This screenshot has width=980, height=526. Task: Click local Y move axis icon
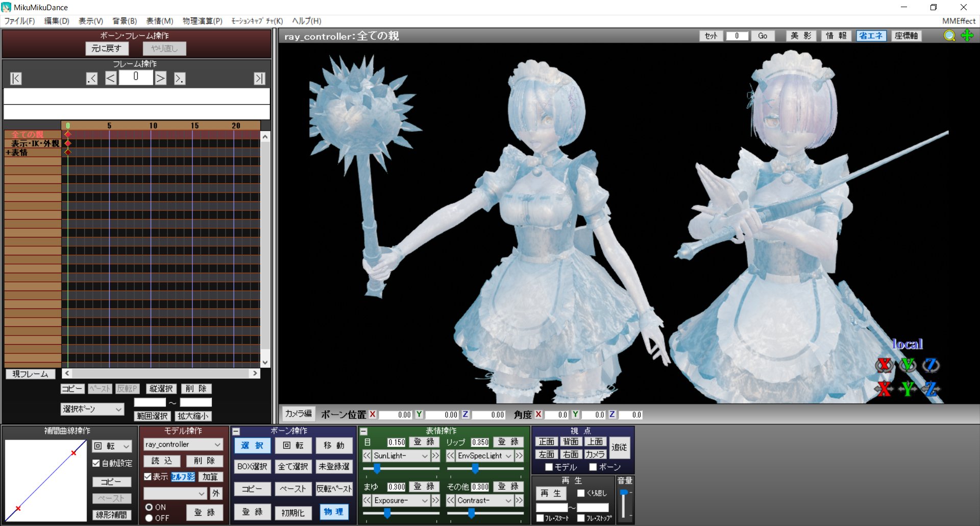908,389
